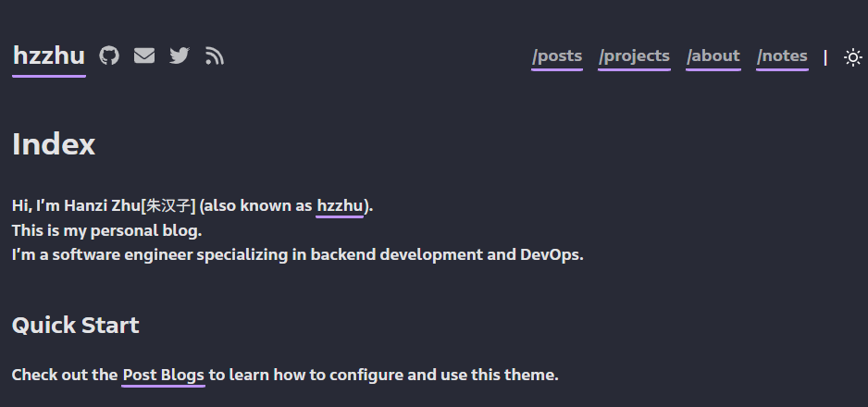Click the software engineer description sentence
The image size is (868, 407).
point(297,254)
